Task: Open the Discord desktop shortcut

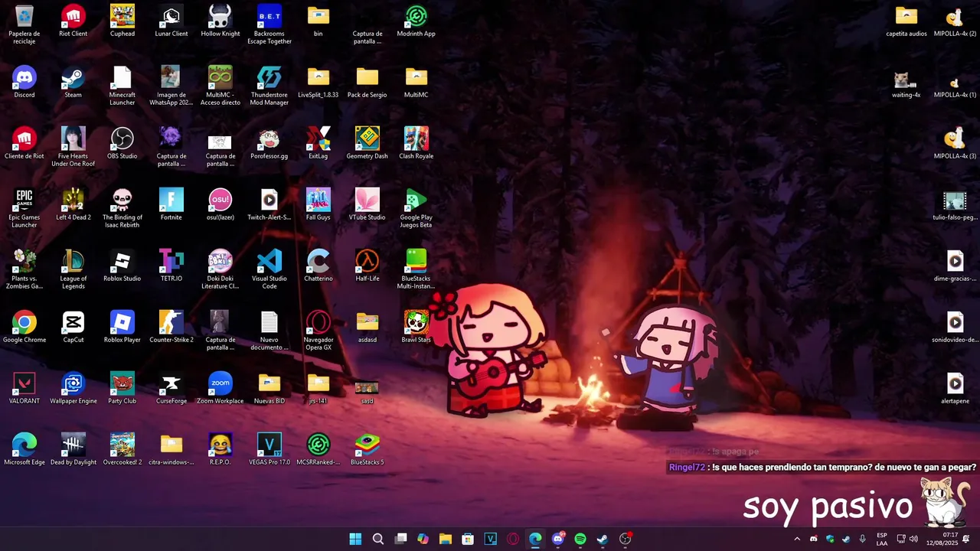Action: click(x=24, y=82)
